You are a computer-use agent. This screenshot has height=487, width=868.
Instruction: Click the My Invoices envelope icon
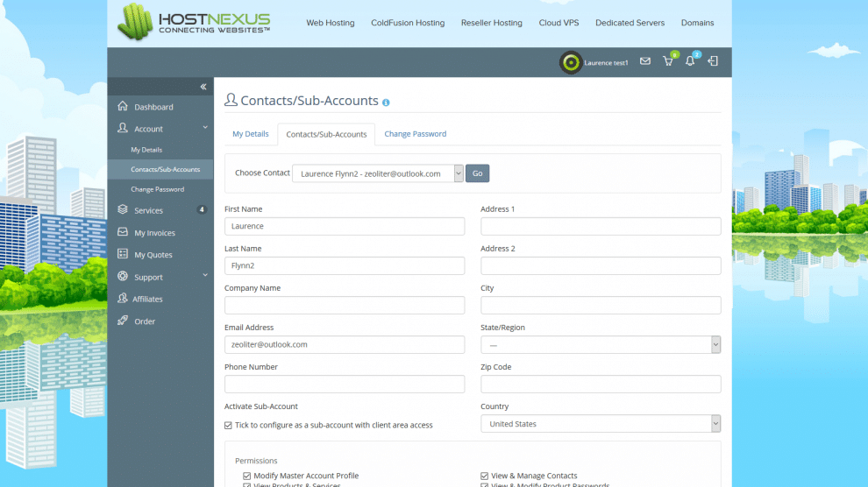point(123,232)
